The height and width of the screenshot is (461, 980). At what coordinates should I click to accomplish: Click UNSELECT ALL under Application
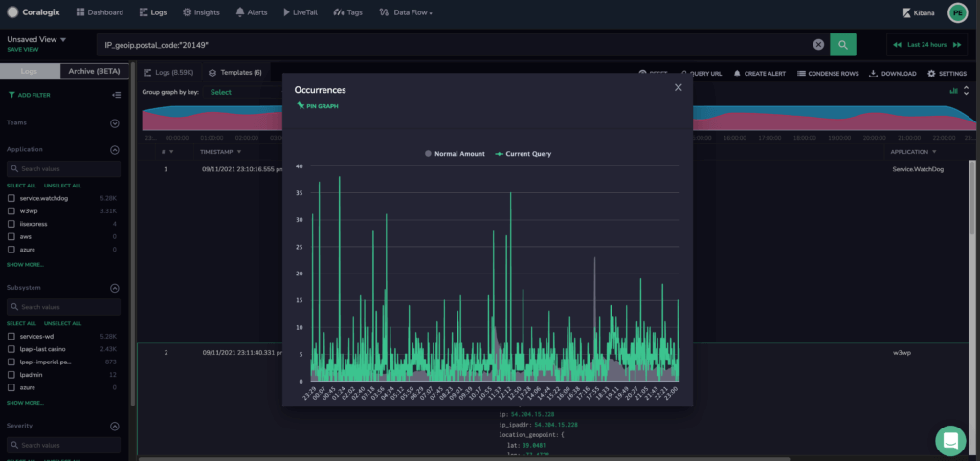62,186
